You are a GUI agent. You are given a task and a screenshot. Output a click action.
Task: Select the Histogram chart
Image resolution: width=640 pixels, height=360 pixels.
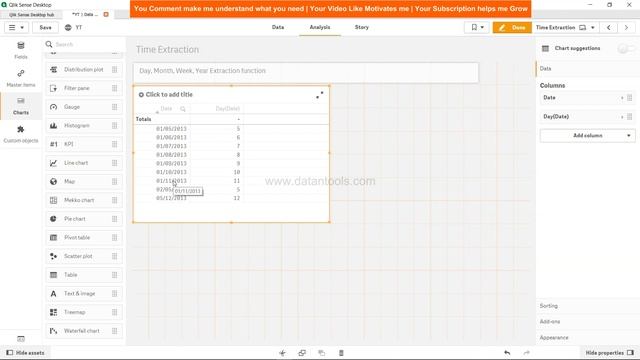(84, 126)
